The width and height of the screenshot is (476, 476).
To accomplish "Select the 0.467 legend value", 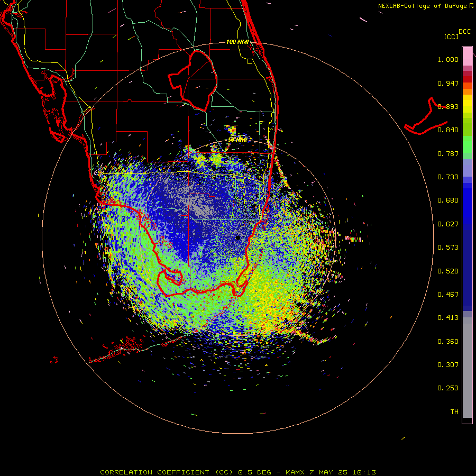I will pyautogui.click(x=448, y=294).
